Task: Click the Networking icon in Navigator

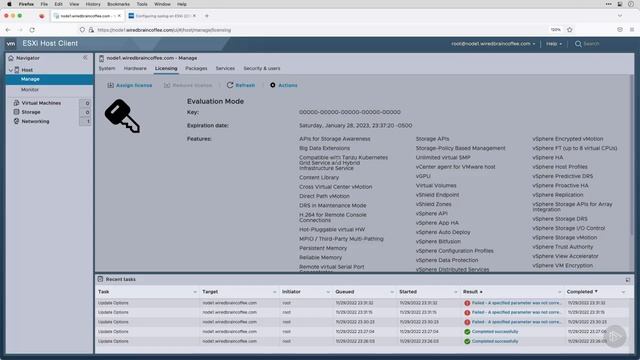Action: click(16, 121)
